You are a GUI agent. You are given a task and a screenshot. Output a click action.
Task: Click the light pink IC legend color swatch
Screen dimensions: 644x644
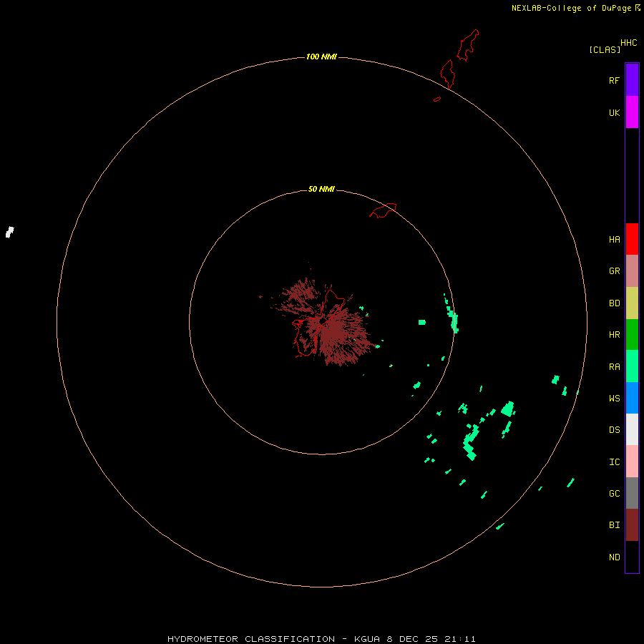pyautogui.click(x=632, y=462)
